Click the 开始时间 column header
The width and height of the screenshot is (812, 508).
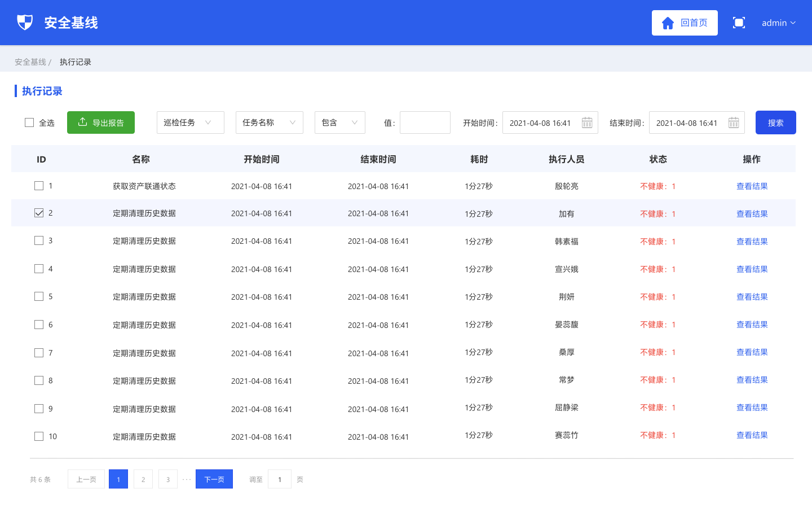pos(262,159)
